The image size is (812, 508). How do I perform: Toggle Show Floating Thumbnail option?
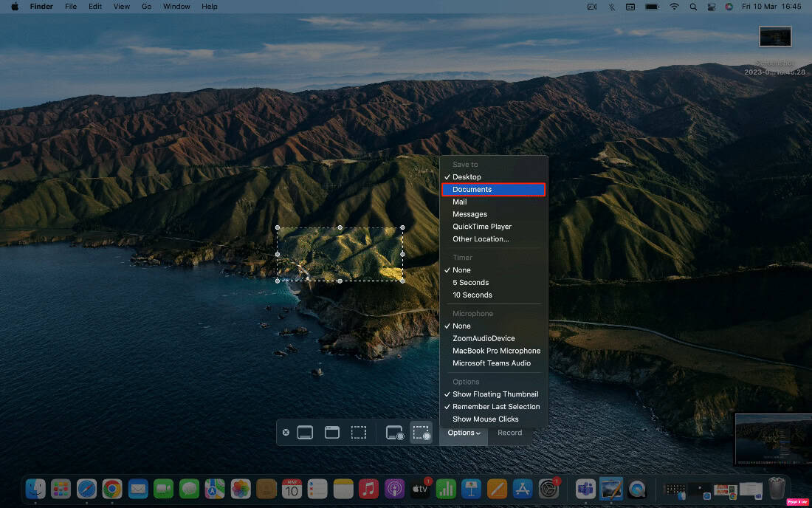pyautogui.click(x=494, y=394)
